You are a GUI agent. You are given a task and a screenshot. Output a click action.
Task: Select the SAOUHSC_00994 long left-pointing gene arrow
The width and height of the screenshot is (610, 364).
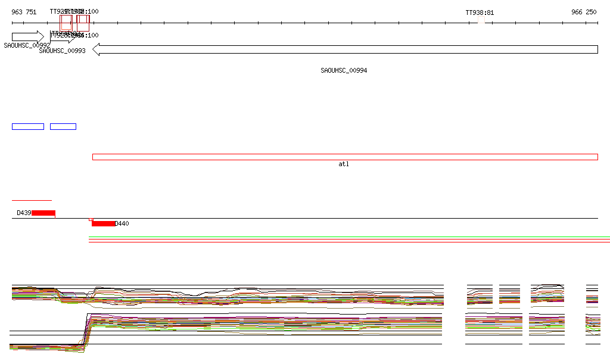pyautogui.click(x=345, y=49)
